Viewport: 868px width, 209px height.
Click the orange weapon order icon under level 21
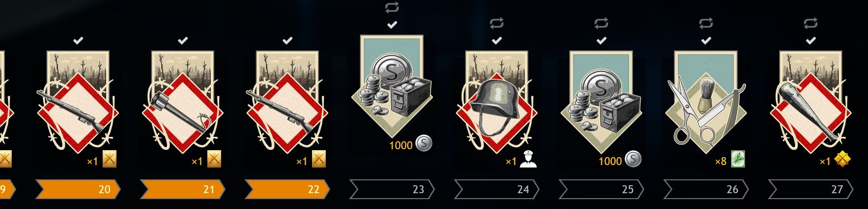pos(214,160)
